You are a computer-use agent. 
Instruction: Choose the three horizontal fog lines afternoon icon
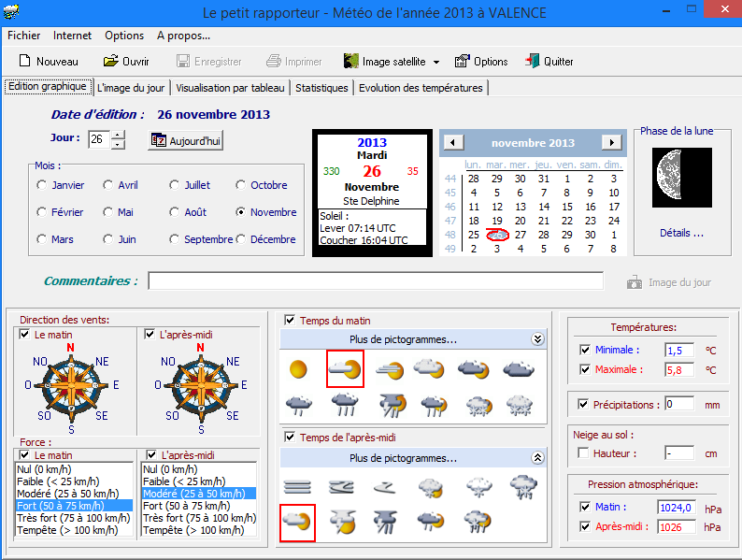pos(297,487)
